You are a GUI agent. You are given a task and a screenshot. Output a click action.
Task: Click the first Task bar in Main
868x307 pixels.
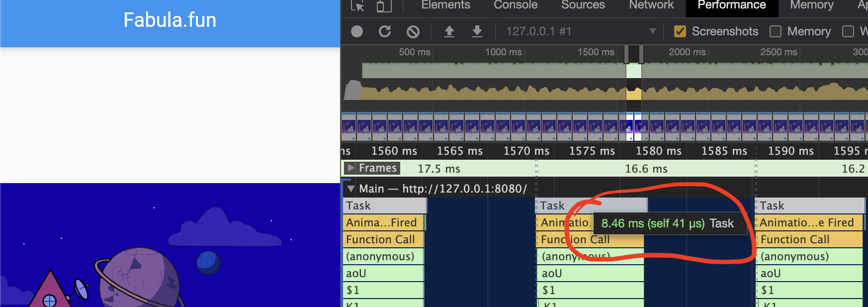[385, 205]
